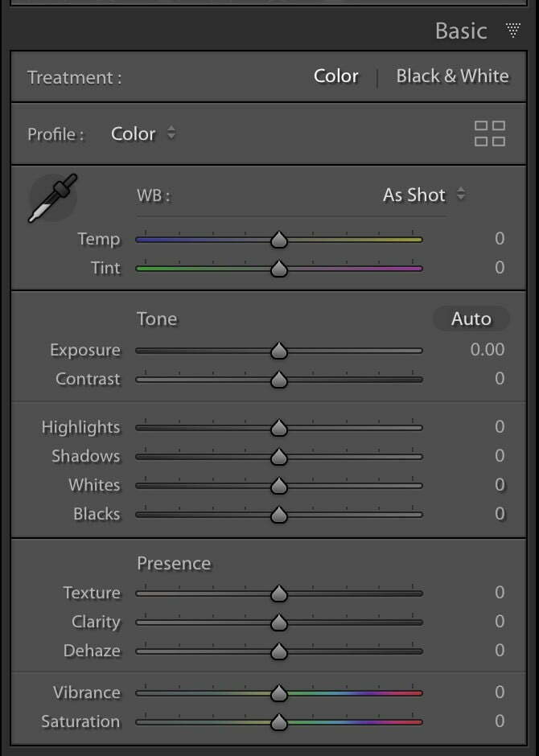Switch treatment to Black & White

click(x=452, y=76)
